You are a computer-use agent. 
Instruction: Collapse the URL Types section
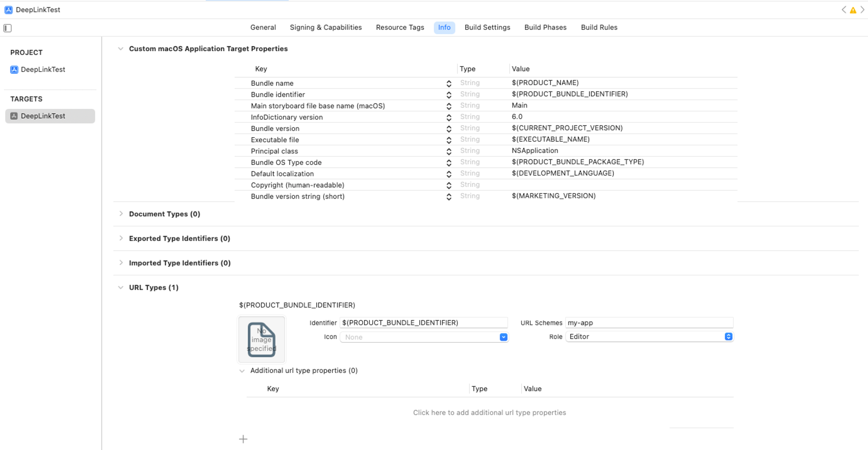pos(121,287)
